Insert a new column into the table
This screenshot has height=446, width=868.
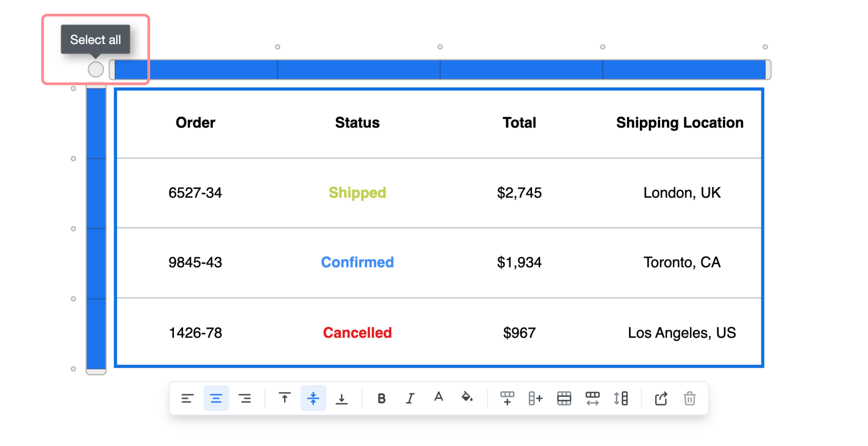536,398
